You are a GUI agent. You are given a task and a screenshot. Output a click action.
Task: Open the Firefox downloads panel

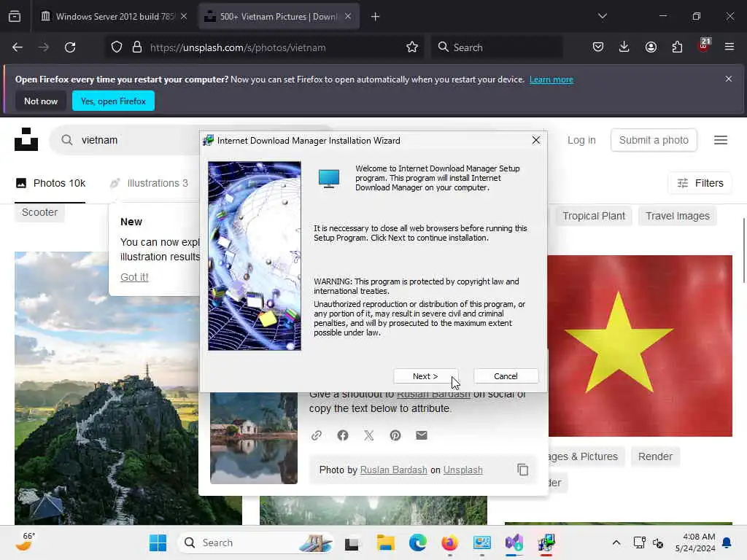pyautogui.click(x=624, y=47)
